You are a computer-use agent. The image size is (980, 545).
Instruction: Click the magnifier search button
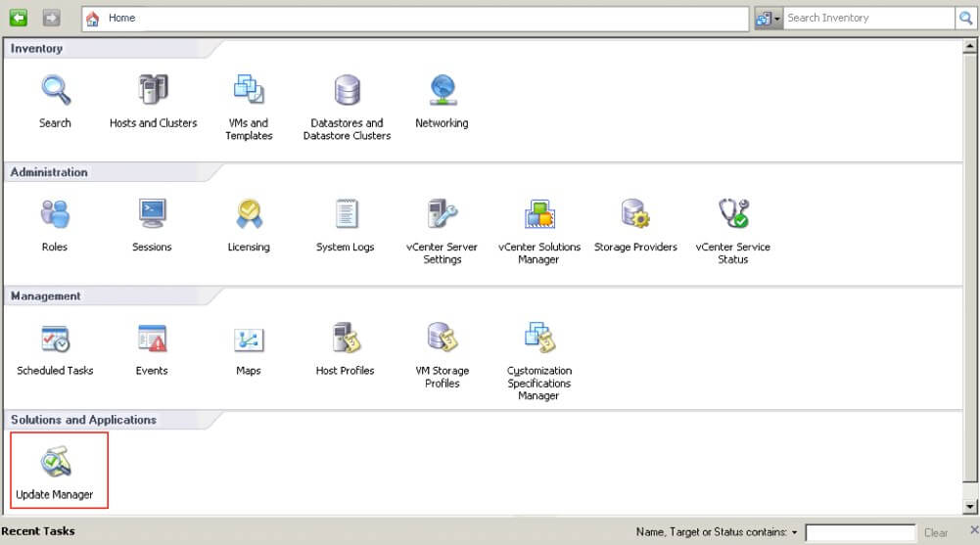(965, 19)
